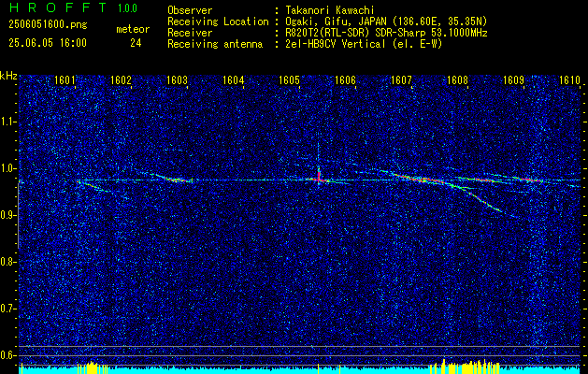Image resolution: width=588 pixels, height=374 pixels.
Task: Click observer name Takanori Kawachi
Action: coord(328,10)
